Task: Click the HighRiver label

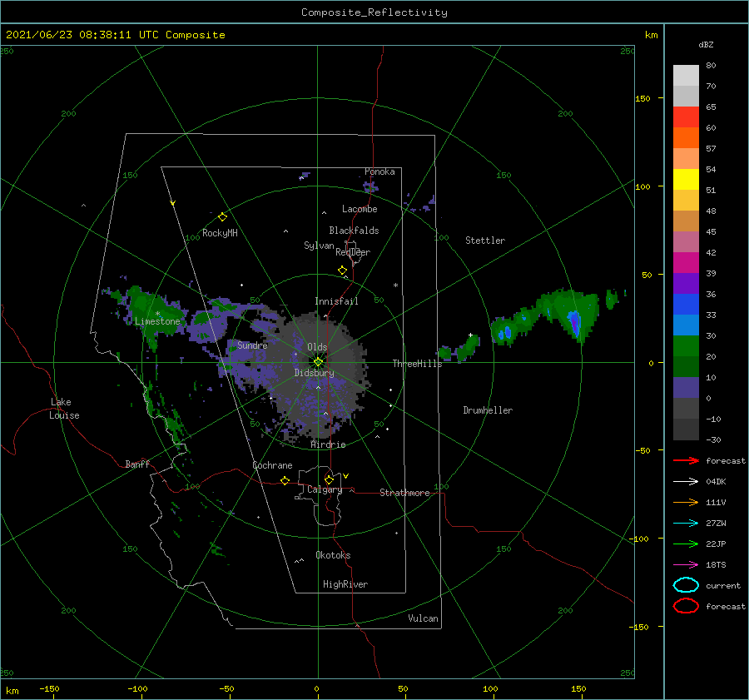Action: pos(345,584)
